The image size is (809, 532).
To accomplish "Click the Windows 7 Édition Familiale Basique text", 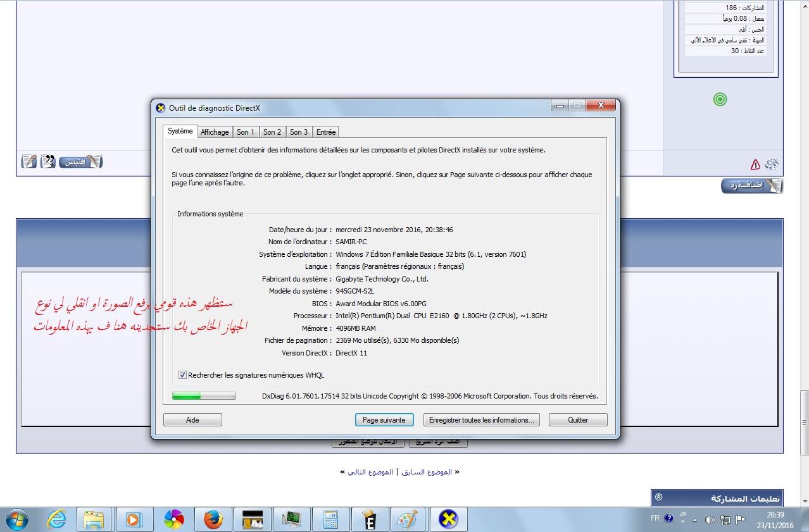I will point(431,254).
